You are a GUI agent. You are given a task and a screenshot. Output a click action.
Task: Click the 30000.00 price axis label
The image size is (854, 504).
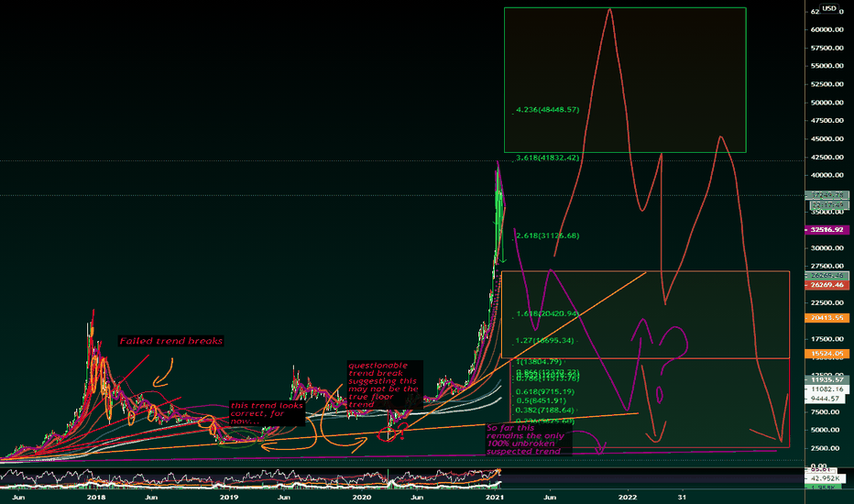[x=827, y=248]
